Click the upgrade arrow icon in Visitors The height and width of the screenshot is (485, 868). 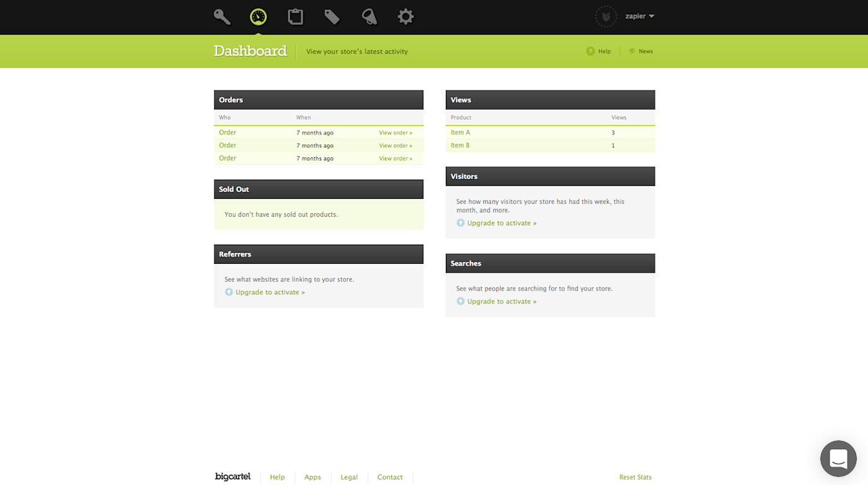[x=461, y=223]
